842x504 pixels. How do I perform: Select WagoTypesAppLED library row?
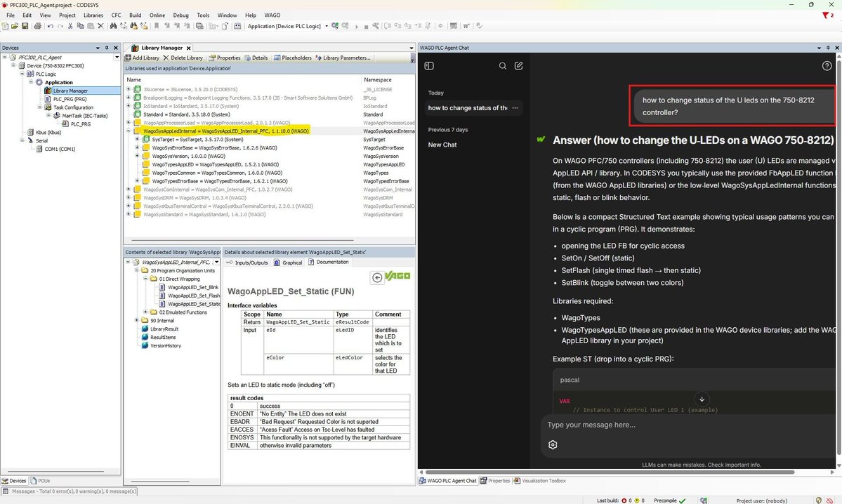pos(216,164)
